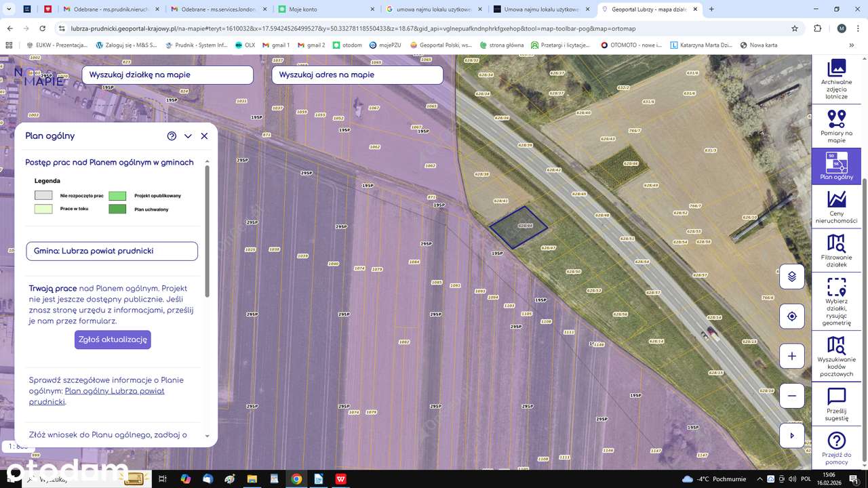Open Wyszukiwanie kodów pocztowych tool
The height and width of the screenshot is (488, 868).
836,357
